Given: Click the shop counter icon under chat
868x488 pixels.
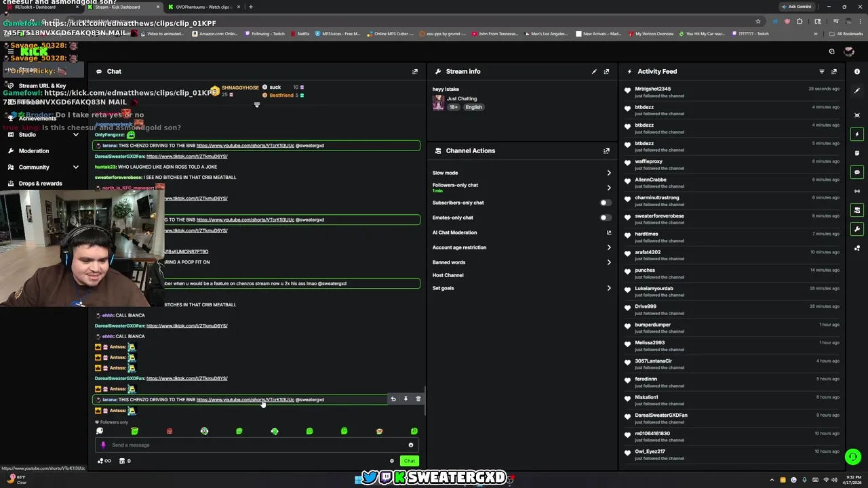Looking at the screenshot, I should coord(124,461).
